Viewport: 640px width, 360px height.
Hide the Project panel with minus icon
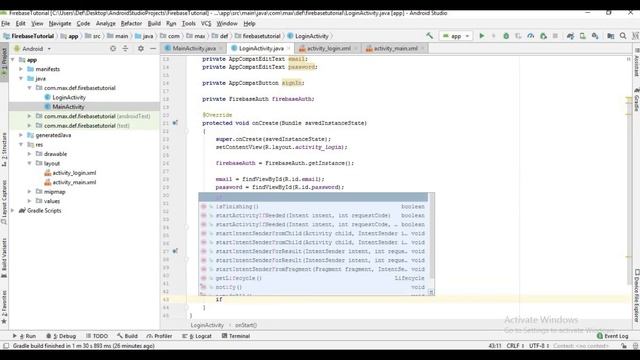(153, 49)
